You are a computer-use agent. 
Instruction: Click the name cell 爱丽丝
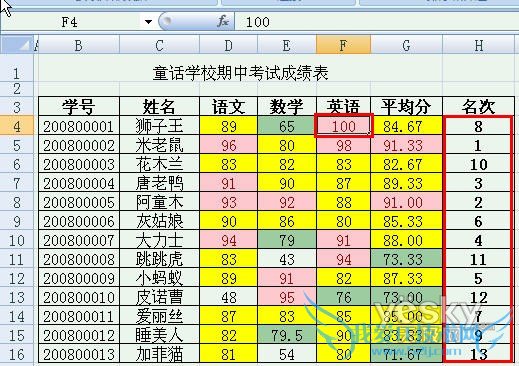click(159, 316)
